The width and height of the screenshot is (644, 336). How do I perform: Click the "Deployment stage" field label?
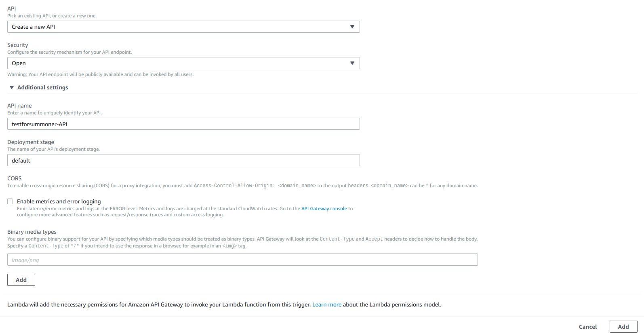click(31, 142)
